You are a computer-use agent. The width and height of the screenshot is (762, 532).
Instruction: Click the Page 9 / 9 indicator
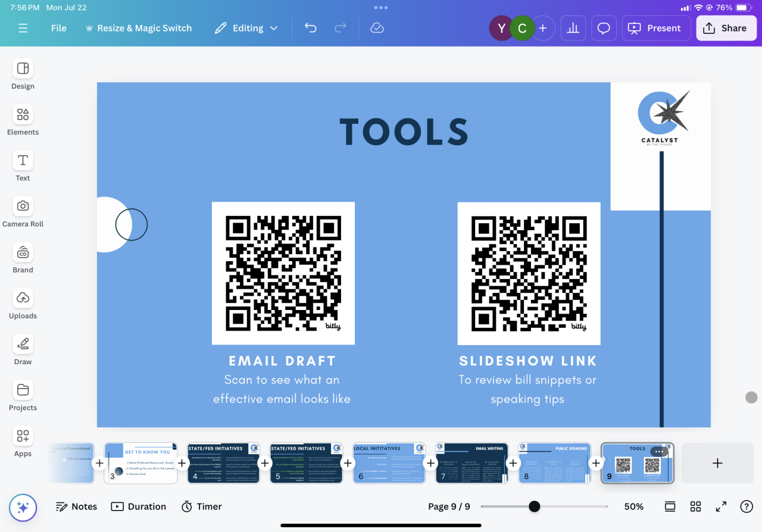(x=449, y=506)
